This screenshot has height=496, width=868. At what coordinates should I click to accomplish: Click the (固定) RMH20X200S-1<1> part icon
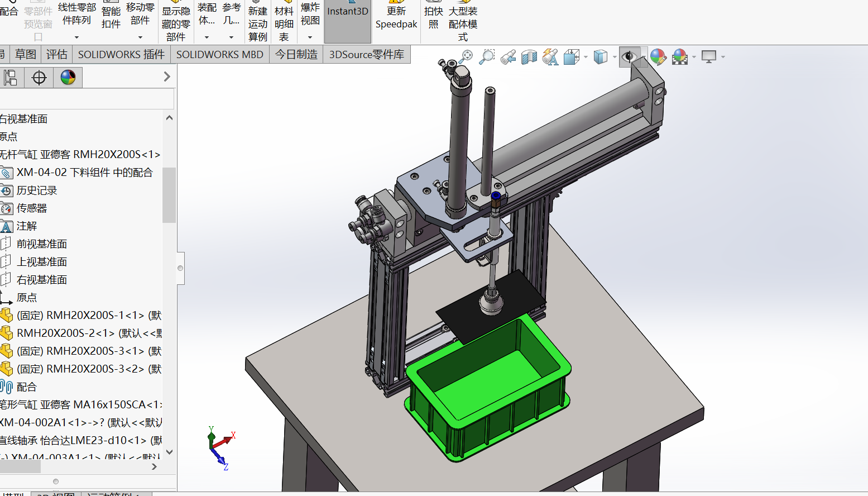(x=6, y=315)
